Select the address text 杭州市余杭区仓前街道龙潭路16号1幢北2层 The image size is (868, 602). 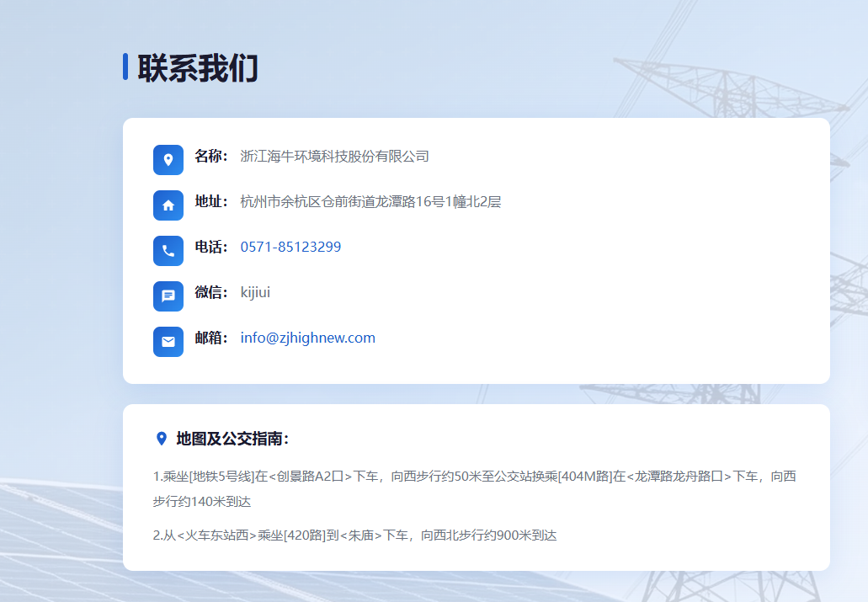(370, 201)
